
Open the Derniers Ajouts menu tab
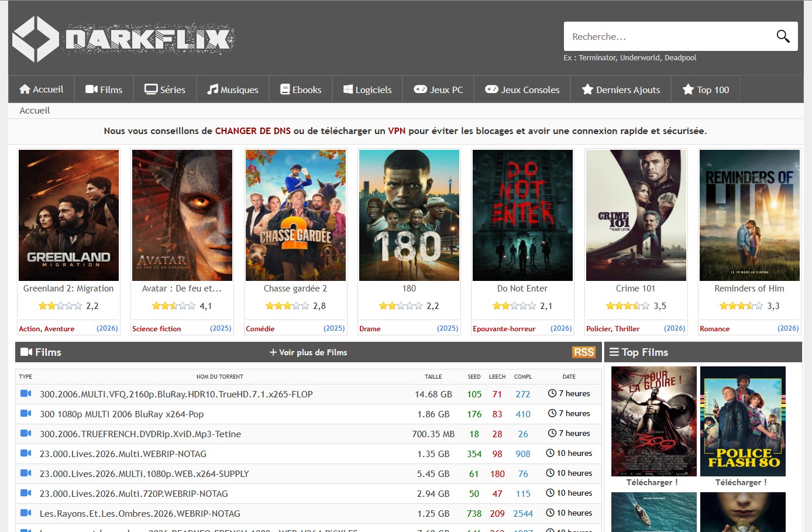point(621,90)
